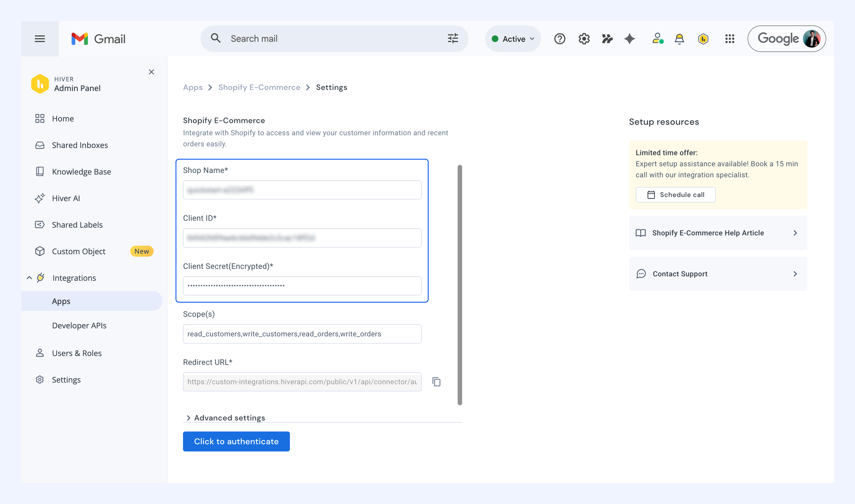Click the search magnifier icon
The width and height of the screenshot is (855, 504).
(x=215, y=38)
